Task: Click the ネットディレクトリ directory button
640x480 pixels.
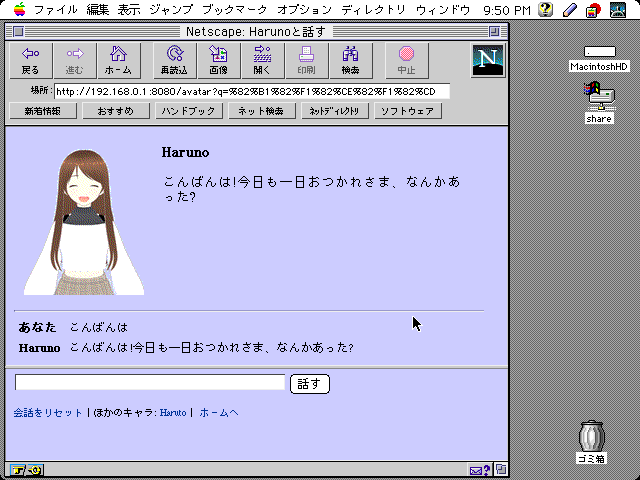Action: pyautogui.click(x=335, y=111)
